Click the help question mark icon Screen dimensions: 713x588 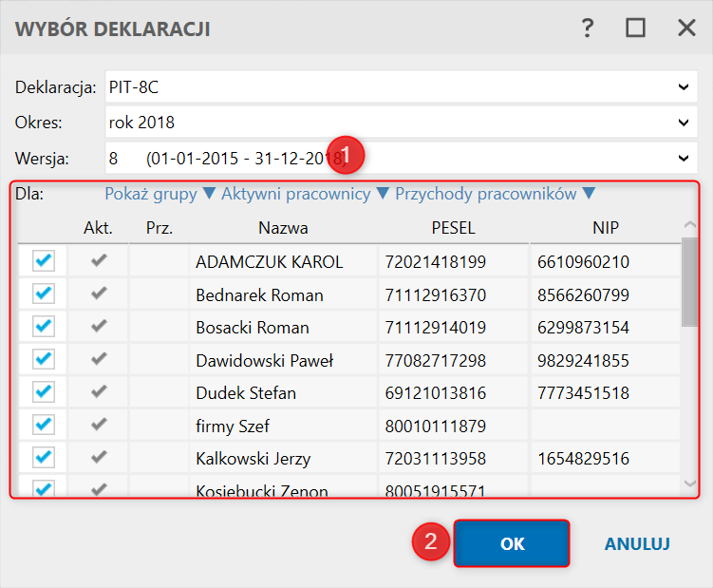click(x=589, y=28)
